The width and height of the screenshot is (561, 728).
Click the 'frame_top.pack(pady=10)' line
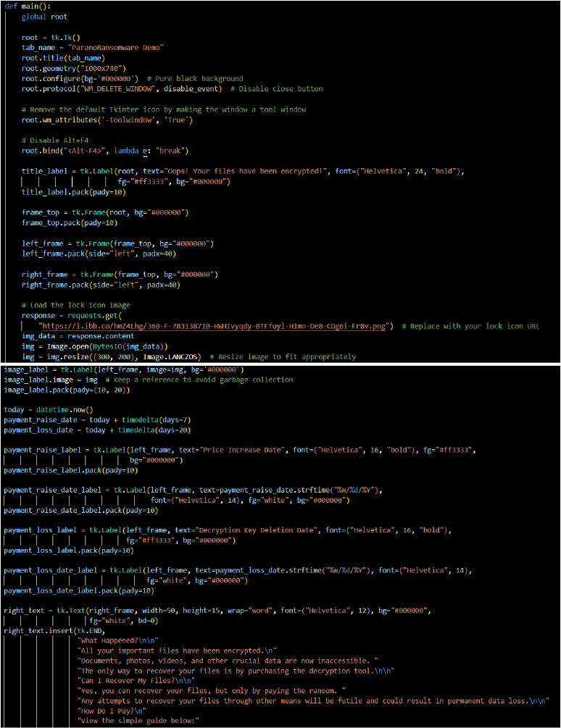(70, 223)
